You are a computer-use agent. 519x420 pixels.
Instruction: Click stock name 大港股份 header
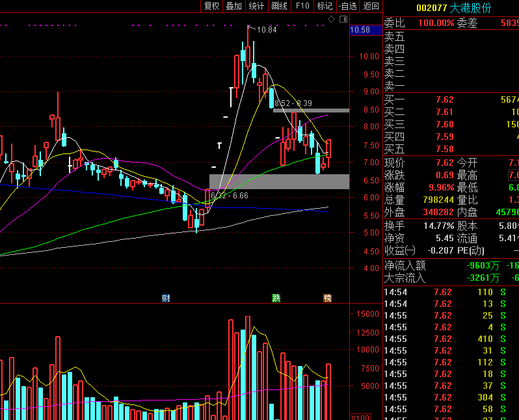click(x=470, y=8)
